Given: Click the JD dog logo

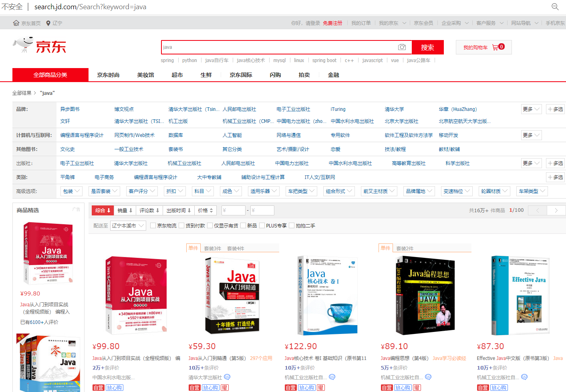Looking at the screenshot, I should tap(23, 45).
